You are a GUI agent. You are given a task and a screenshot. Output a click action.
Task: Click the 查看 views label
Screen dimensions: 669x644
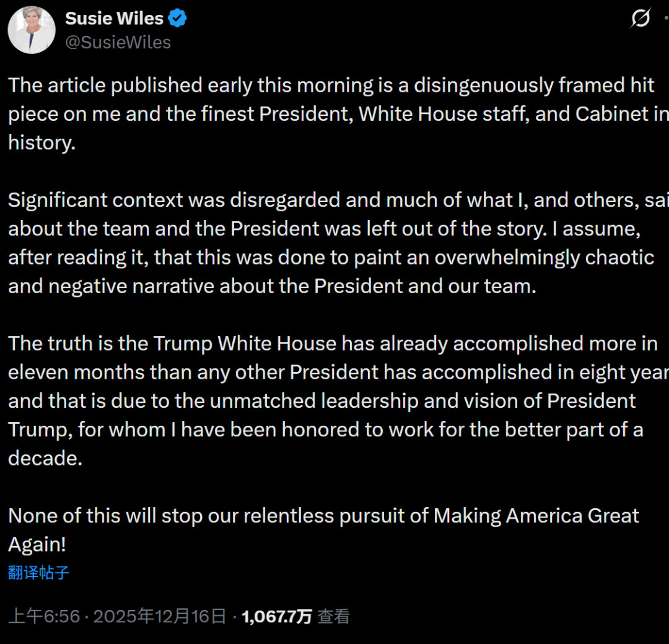pos(334,616)
